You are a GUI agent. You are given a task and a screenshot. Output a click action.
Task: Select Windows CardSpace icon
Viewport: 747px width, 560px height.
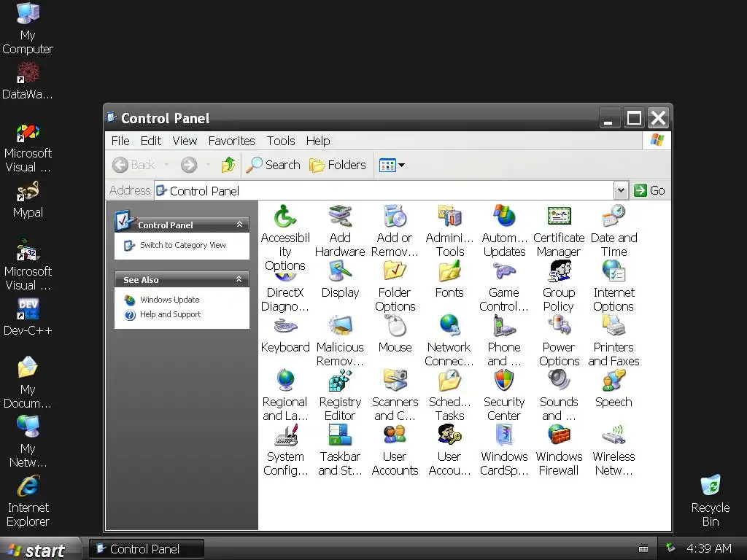click(504, 435)
